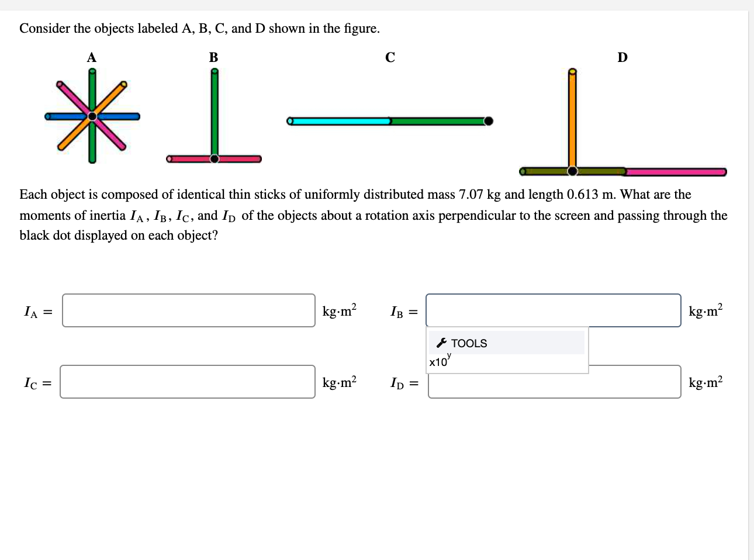
Task: Click the label B above the T-shaped figure
Action: pyautogui.click(x=214, y=56)
